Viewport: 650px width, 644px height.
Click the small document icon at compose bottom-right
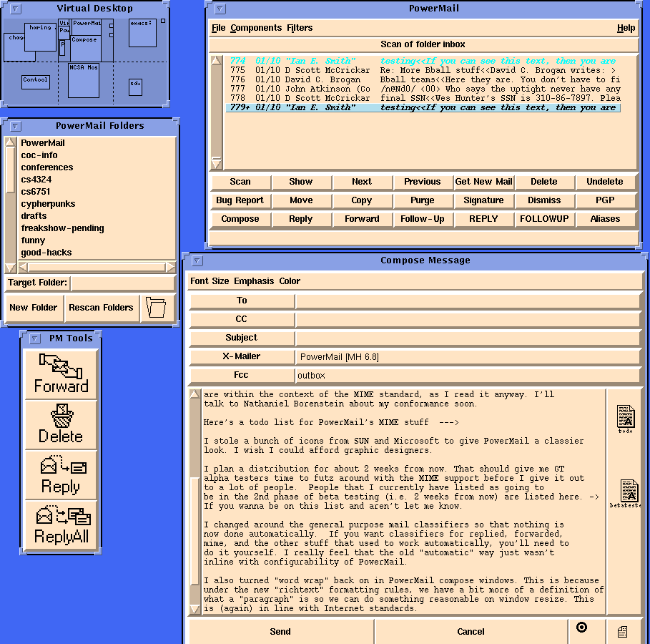point(622,631)
